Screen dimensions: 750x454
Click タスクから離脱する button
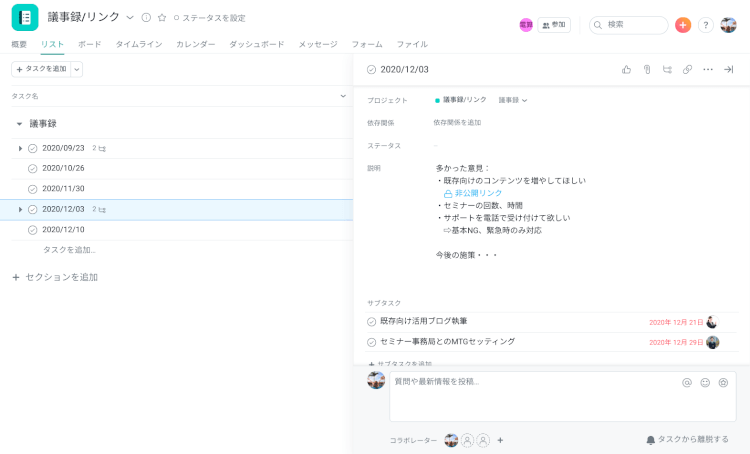687,439
